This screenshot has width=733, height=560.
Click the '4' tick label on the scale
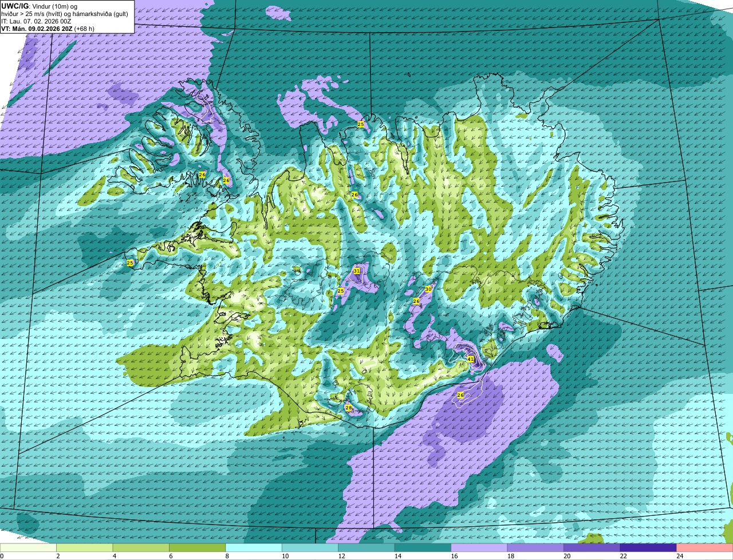coord(115,555)
